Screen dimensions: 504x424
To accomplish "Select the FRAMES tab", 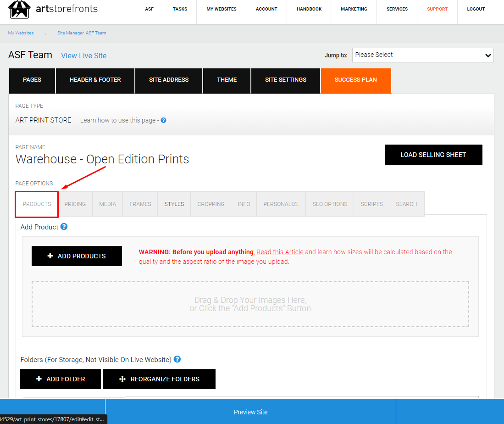I will point(140,204).
